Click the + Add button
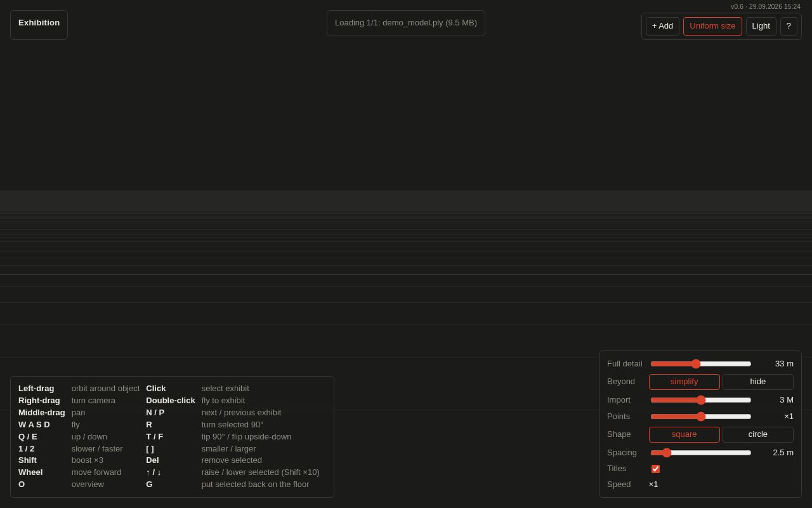 pos(662,26)
